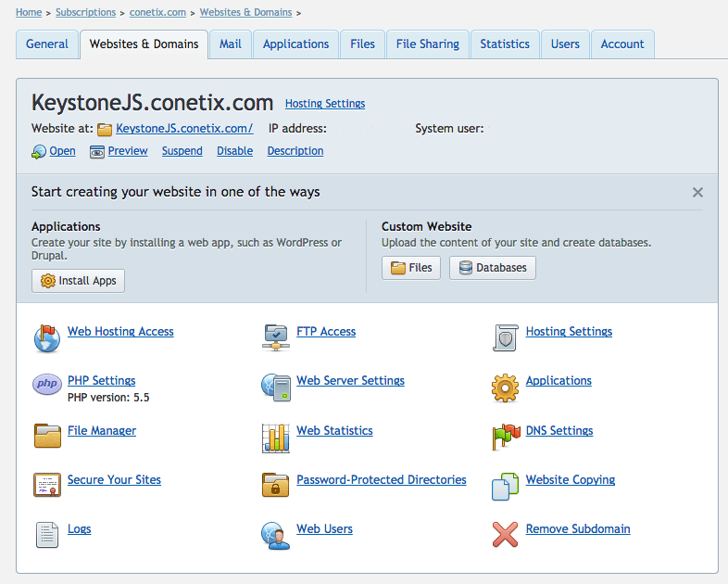The width and height of the screenshot is (728, 584).
Task: Click the red X Remove Subdomain icon
Action: pos(505,534)
